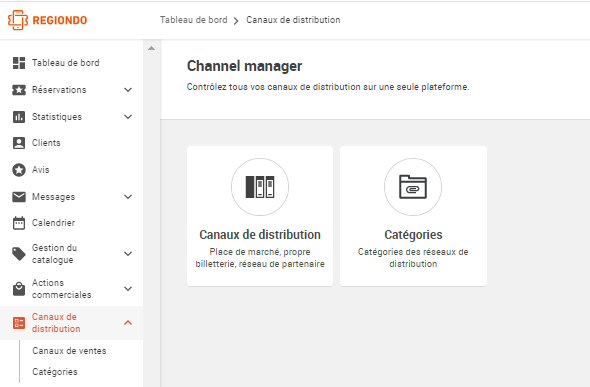Open the Canaux de distribution card title
Viewport: 590px width, 387px height.
(260, 235)
